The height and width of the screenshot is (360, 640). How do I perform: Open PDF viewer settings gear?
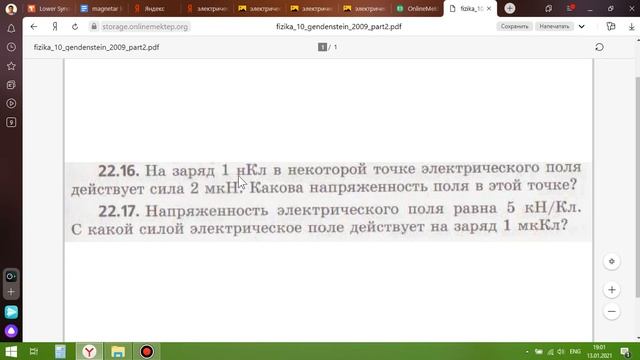(x=611, y=261)
